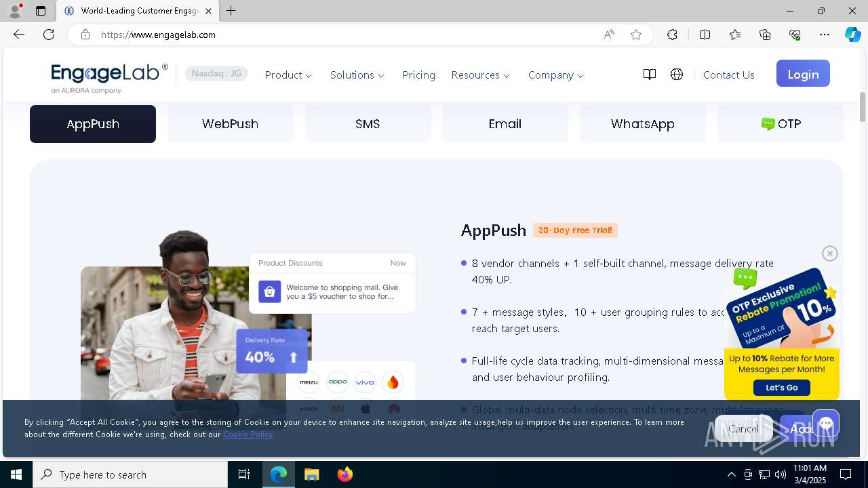Screen dimensions: 868x488
Task: Click the Login button
Action: 803,74
